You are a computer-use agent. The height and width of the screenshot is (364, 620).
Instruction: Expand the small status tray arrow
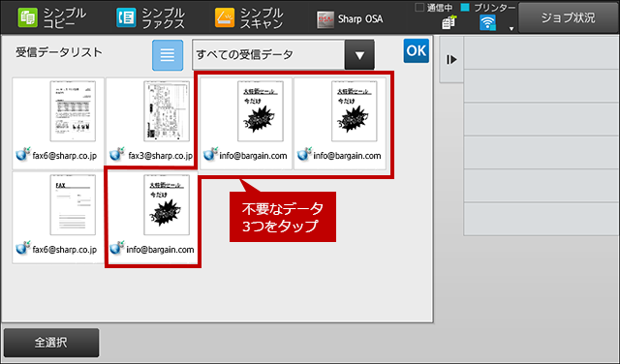(x=511, y=28)
